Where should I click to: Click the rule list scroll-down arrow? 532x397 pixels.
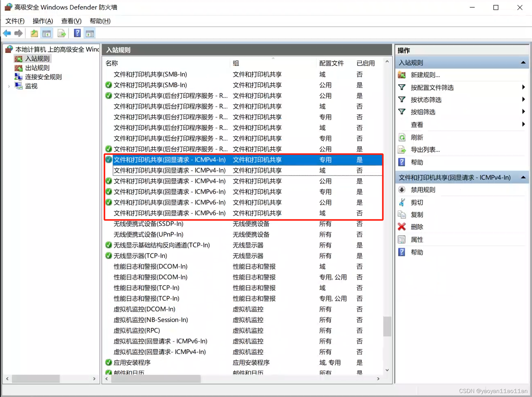tap(387, 370)
